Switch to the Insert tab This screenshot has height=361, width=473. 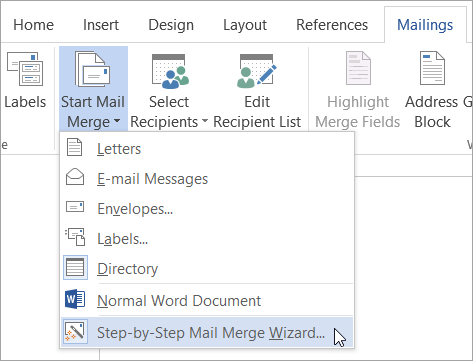(101, 25)
